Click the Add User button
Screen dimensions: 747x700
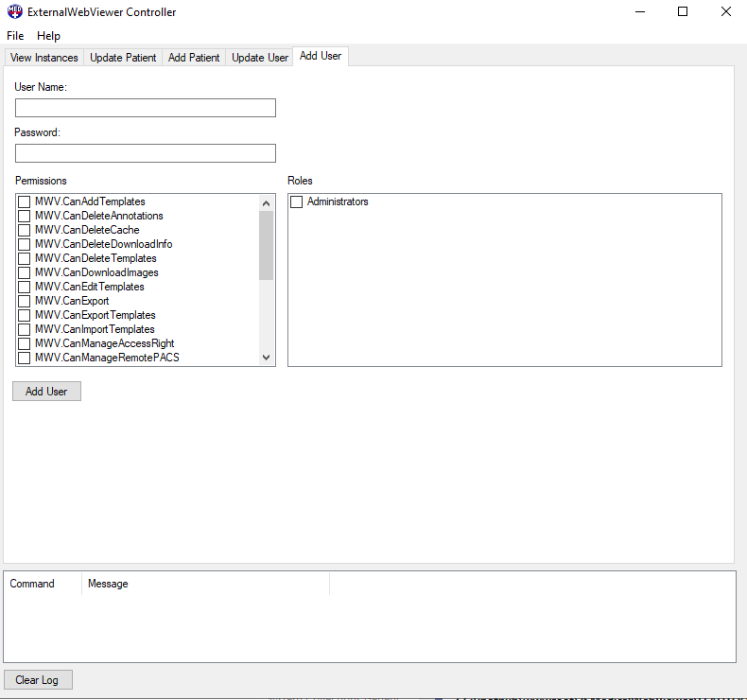(x=46, y=392)
